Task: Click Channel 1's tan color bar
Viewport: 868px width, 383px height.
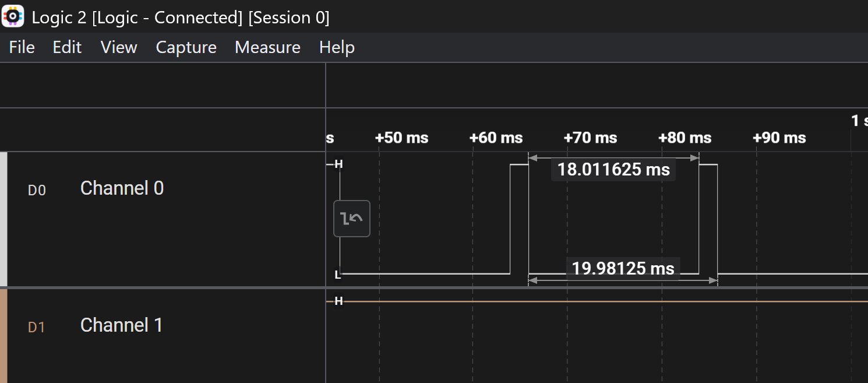Action: coord(3,336)
